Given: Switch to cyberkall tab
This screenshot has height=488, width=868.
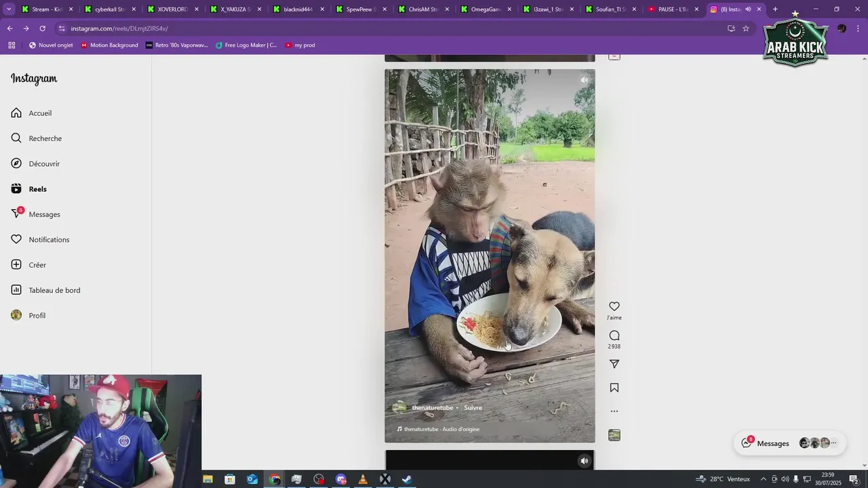Looking at the screenshot, I should pos(108,9).
